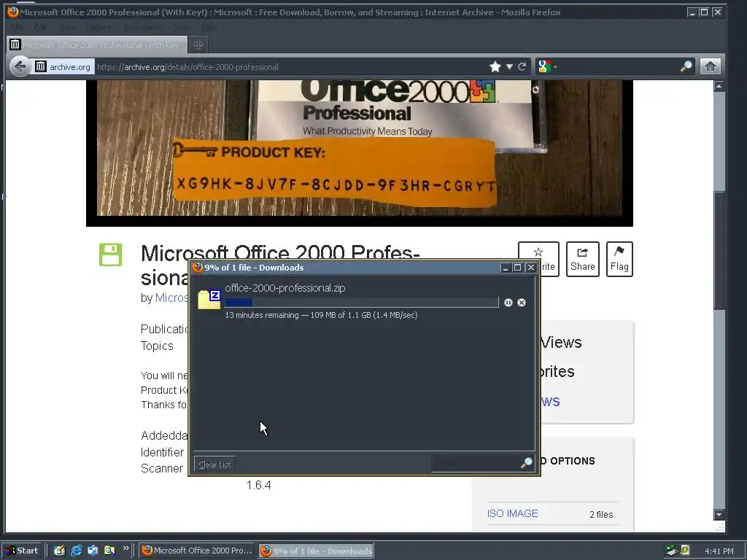Click the 4:41 PM clock

click(x=719, y=551)
